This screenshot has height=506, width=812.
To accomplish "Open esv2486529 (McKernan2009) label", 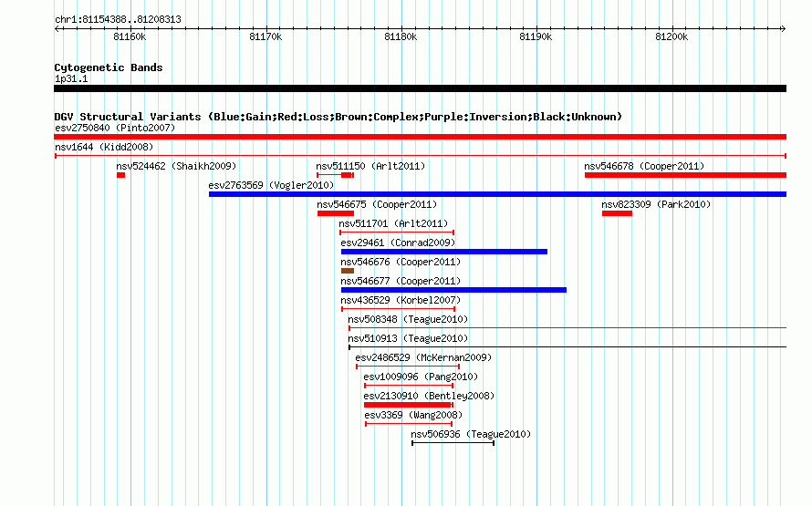I will tap(423, 357).
